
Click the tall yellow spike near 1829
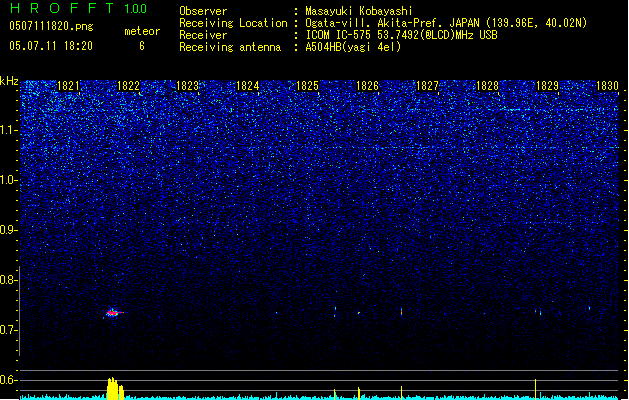click(536, 389)
